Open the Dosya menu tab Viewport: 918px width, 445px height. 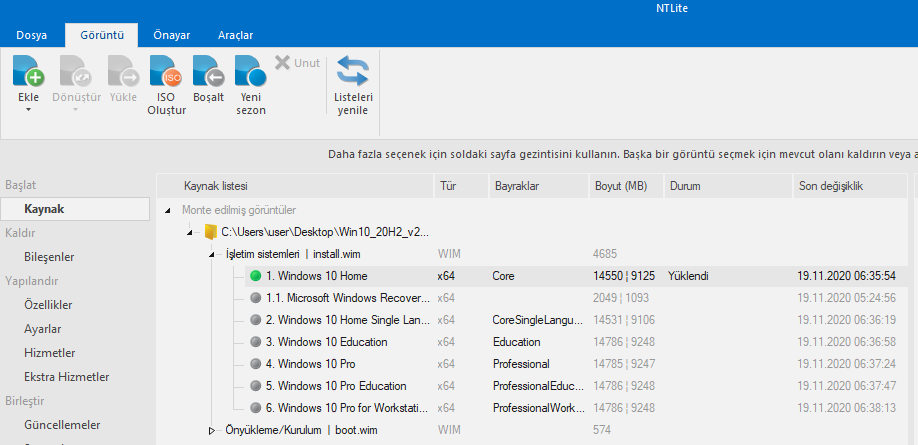point(32,35)
